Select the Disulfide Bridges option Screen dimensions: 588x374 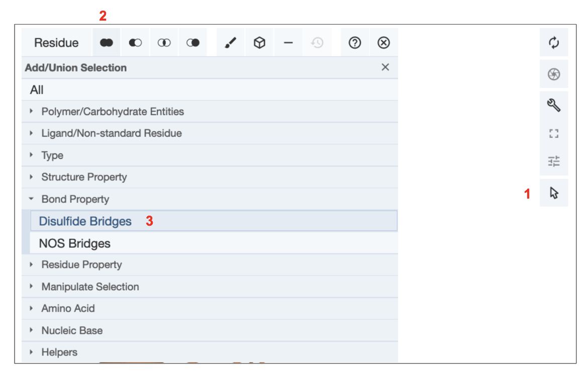85,221
